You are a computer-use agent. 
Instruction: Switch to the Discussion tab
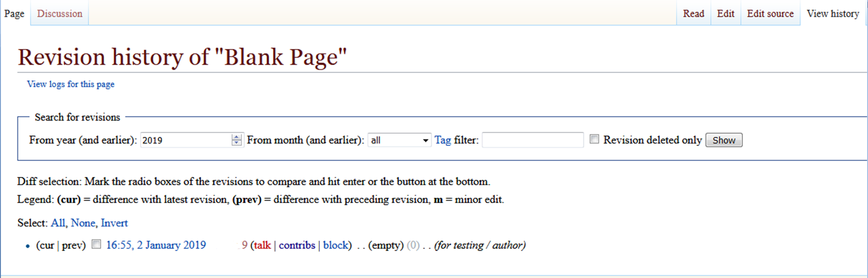coord(60,14)
